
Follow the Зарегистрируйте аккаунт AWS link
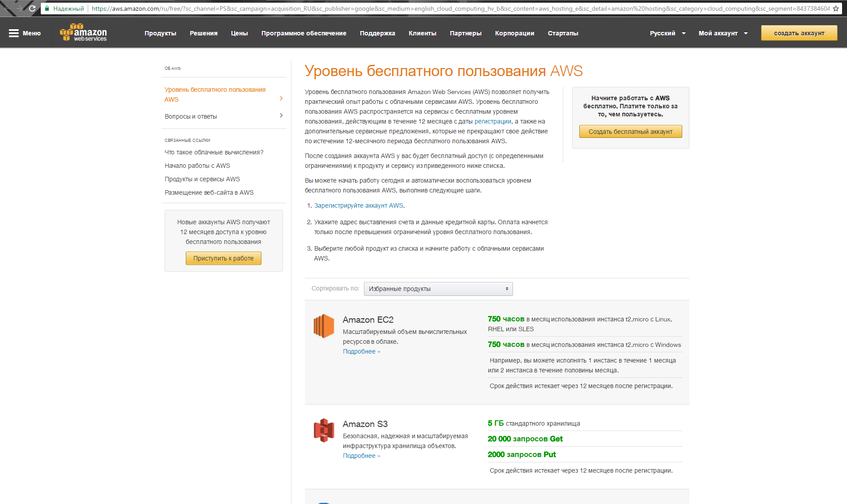[359, 205]
